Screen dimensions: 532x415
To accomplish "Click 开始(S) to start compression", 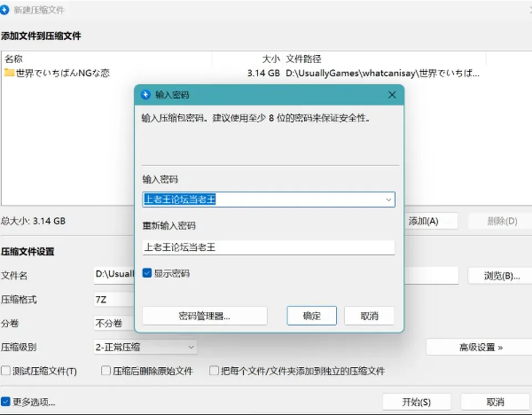I will click(x=416, y=402).
